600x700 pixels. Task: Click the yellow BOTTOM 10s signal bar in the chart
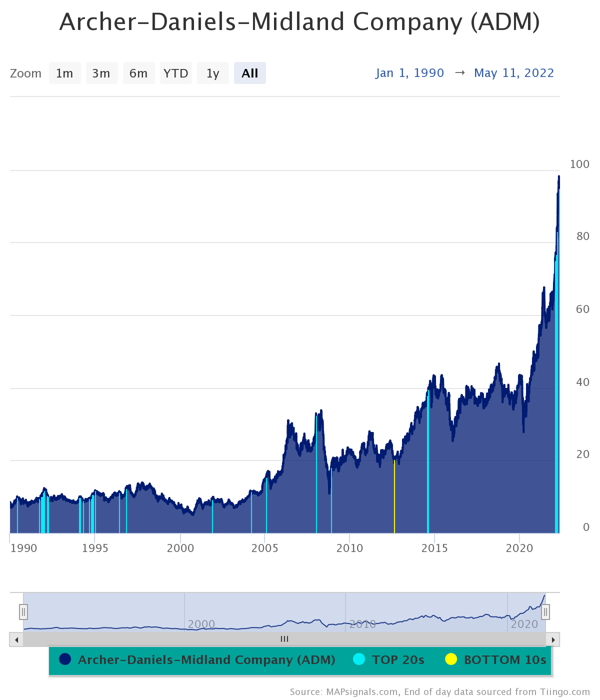tap(394, 496)
